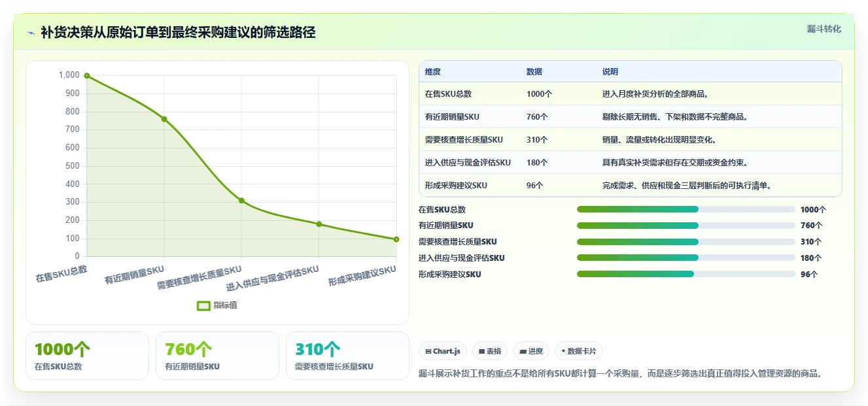Click description 具有真实补货需求但存在交期或资金约束

pyautogui.click(x=675, y=163)
